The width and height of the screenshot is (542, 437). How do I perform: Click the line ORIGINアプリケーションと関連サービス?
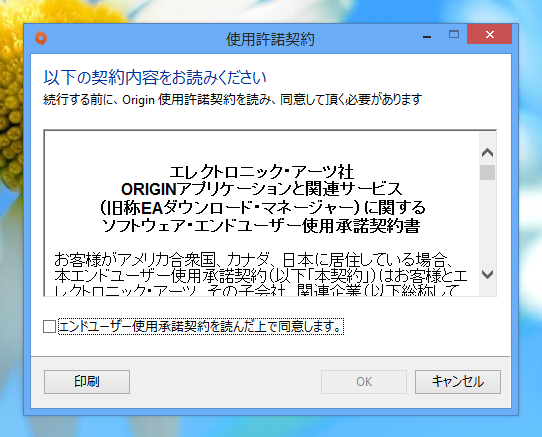point(261,189)
